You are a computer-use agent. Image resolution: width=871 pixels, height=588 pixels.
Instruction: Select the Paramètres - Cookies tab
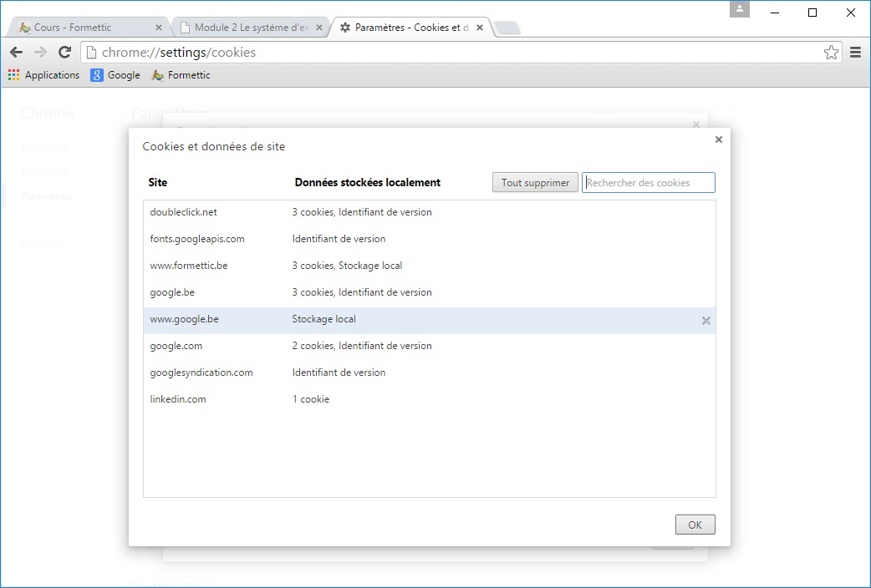[411, 28]
